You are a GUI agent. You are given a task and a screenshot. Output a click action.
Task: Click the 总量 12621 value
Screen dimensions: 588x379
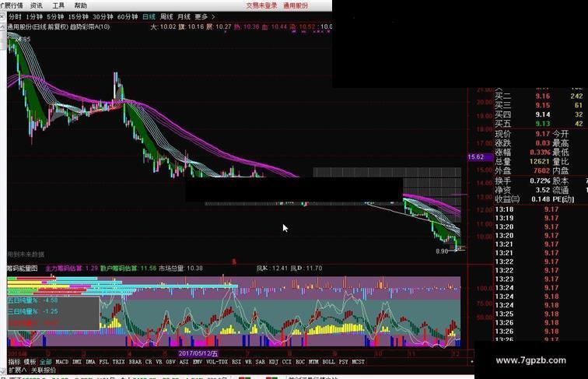click(539, 161)
